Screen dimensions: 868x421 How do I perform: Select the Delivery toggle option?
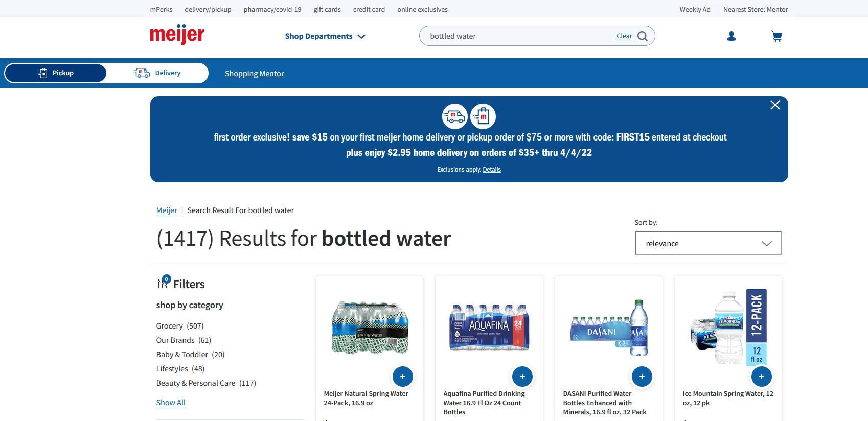157,73
